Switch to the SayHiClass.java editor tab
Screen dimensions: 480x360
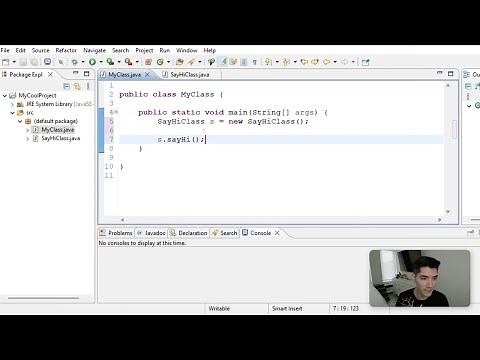(190, 75)
